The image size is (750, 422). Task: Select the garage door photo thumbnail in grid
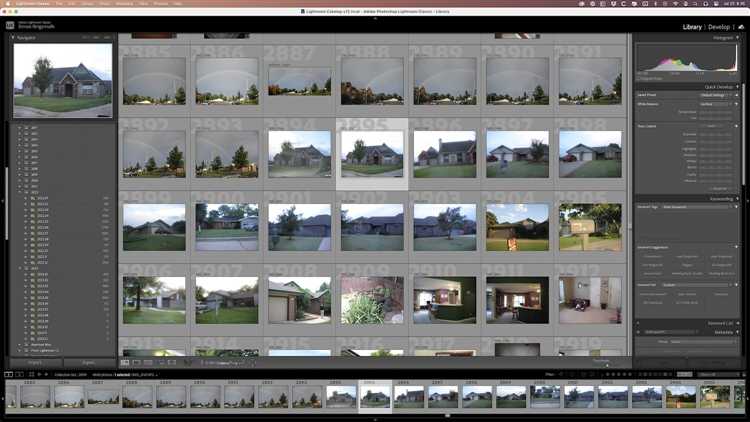point(299,300)
